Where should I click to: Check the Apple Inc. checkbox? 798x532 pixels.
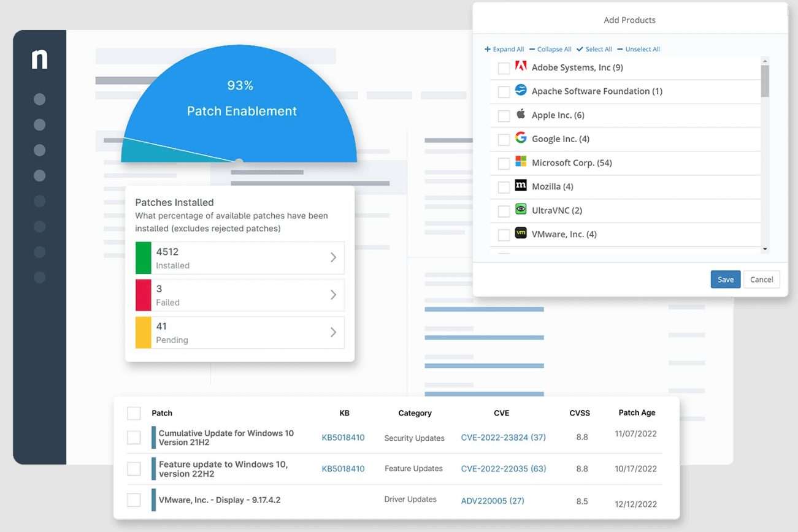tap(504, 116)
